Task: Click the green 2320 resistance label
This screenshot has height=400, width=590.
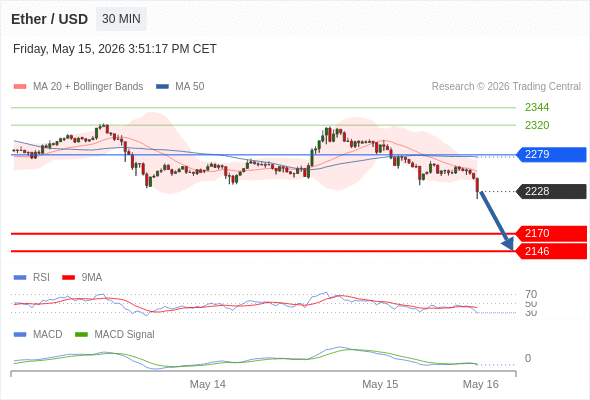Action: pyautogui.click(x=537, y=125)
